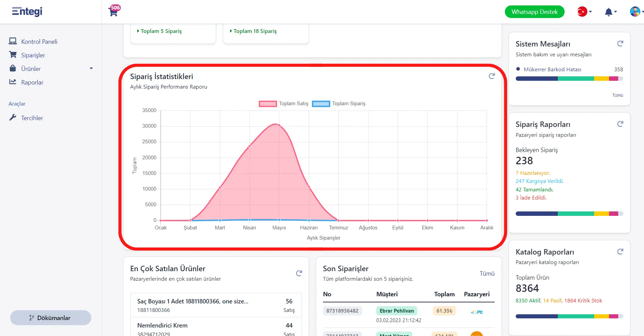This screenshot has height=336, width=644.
Task: Open Ürünler sidebar item
Action: (x=31, y=69)
